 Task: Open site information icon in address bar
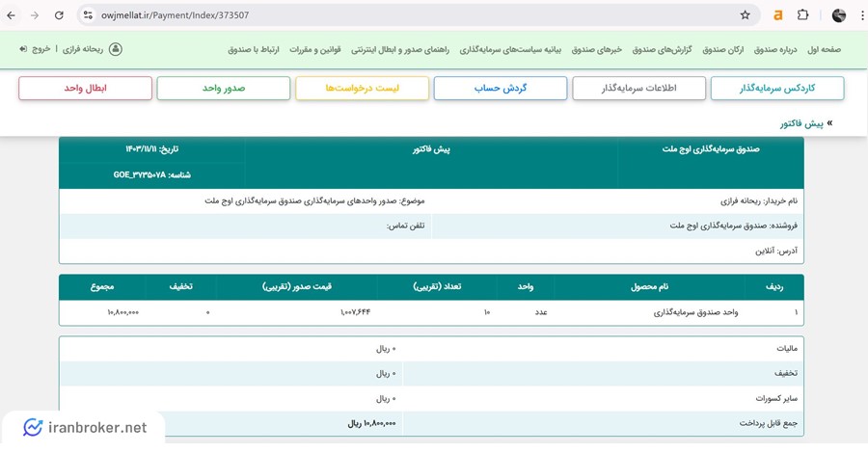88,15
